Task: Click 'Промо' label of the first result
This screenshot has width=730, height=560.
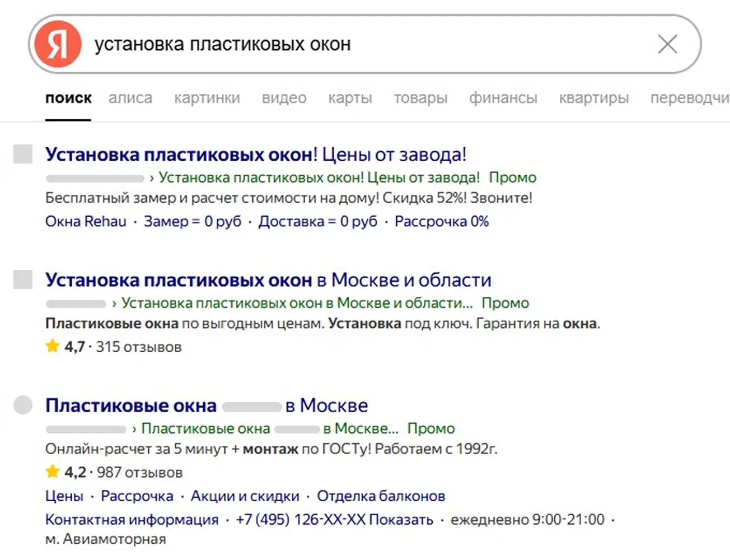Action: point(513,178)
